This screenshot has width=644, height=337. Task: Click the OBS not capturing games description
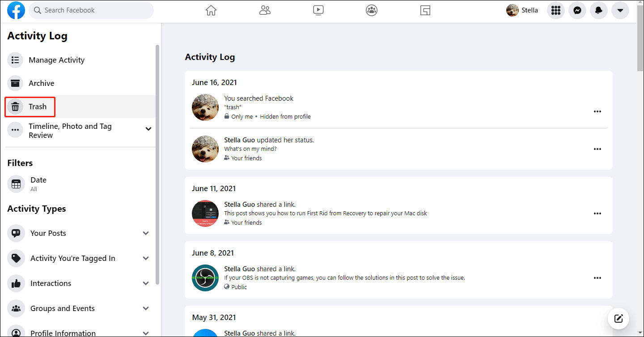point(344,278)
